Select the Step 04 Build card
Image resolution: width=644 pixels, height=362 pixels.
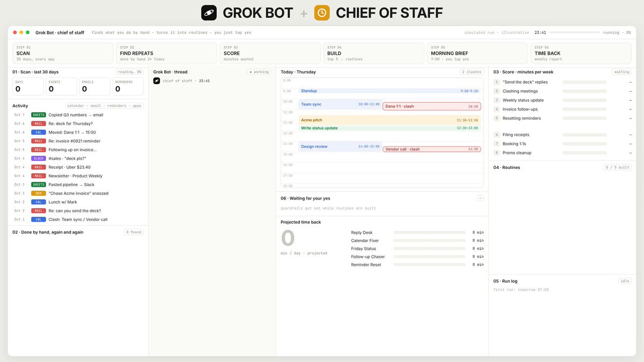point(374,54)
